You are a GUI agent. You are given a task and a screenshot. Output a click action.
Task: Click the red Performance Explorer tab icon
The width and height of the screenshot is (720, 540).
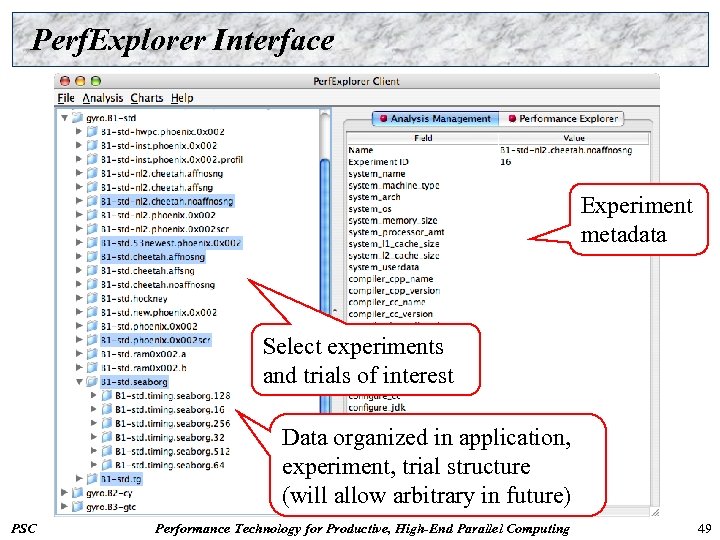tap(512, 118)
